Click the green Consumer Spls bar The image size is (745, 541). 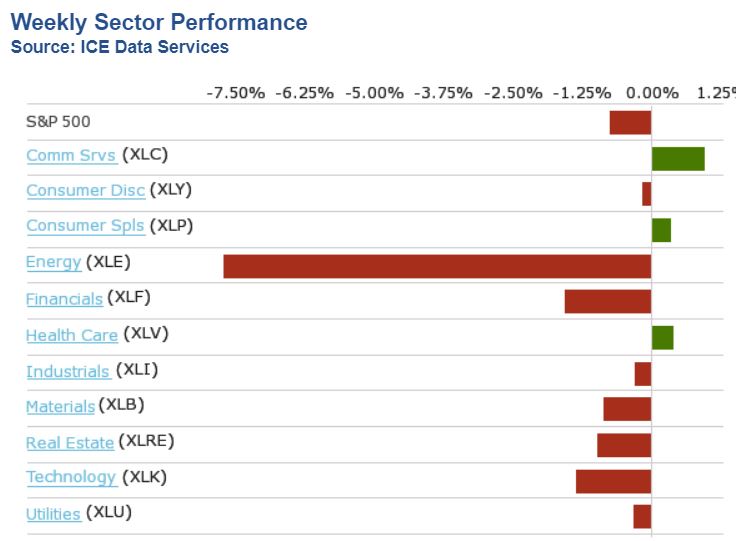pyautogui.click(x=661, y=230)
